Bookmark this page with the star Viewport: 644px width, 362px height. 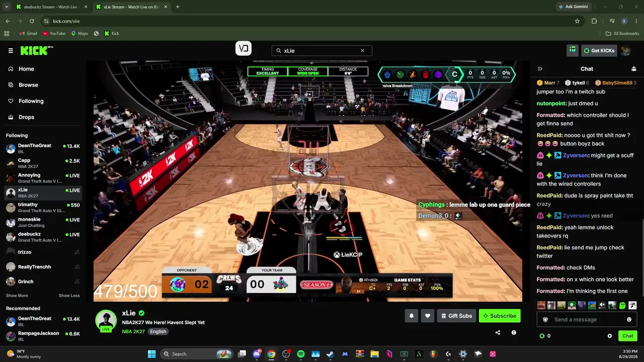[x=577, y=21]
